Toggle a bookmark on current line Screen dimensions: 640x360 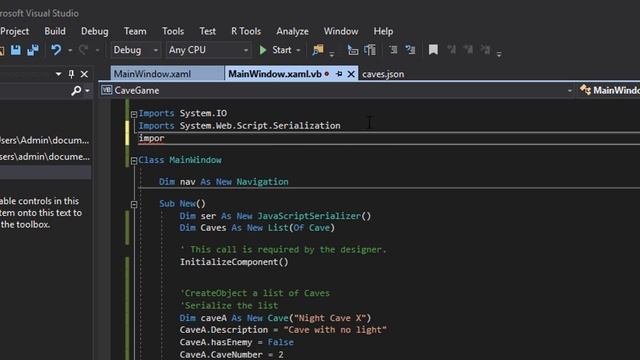point(433,50)
